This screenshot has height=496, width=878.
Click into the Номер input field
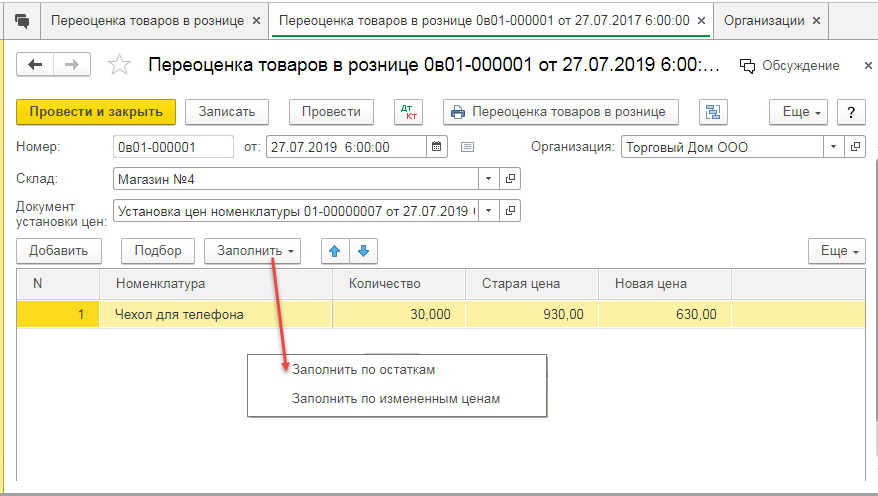173,147
